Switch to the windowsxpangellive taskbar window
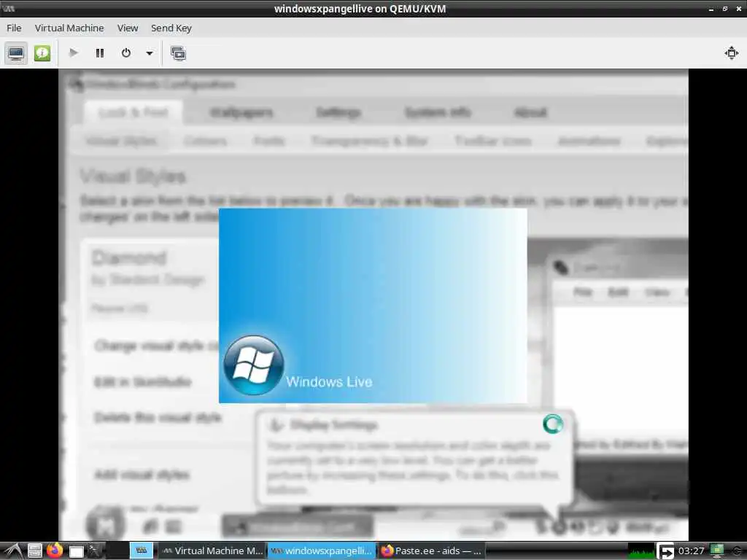This screenshot has width=747, height=560. tap(322, 551)
